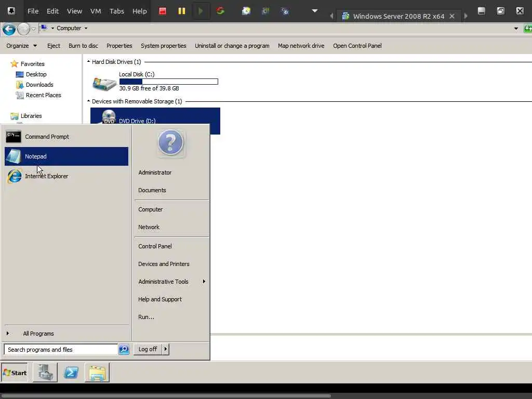The height and width of the screenshot is (399, 532).
Task: Click the greyed-out forward navigation button
Action: (23, 30)
